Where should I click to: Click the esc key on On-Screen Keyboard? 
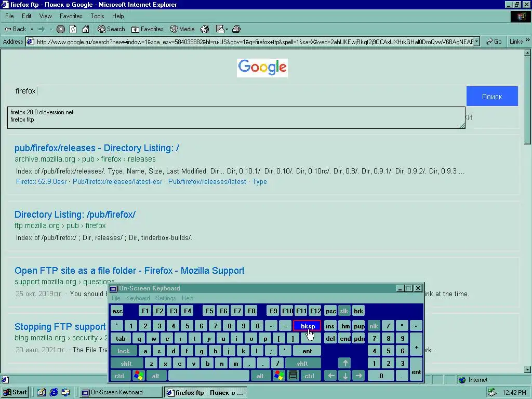[117, 311]
